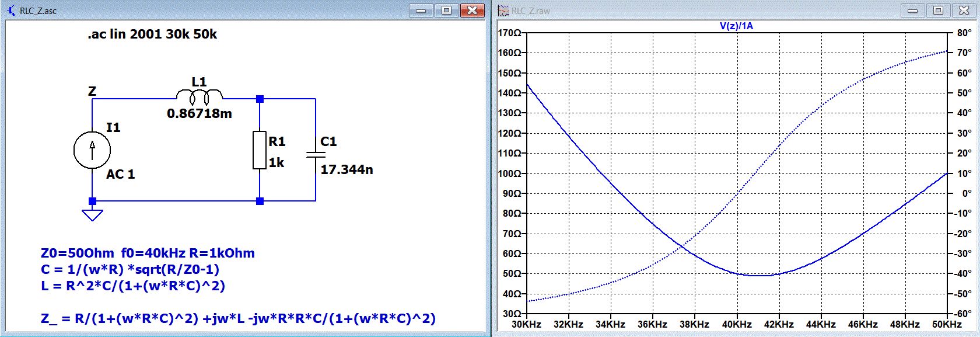Click the 170Ω left axis label
The height and width of the screenshot is (337, 980).
(x=509, y=33)
